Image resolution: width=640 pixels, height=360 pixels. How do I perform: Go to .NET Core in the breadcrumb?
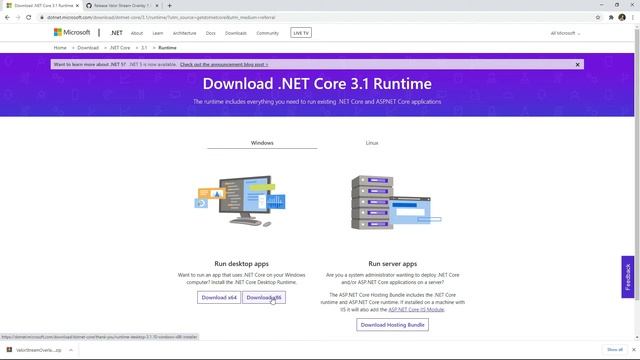pos(120,48)
